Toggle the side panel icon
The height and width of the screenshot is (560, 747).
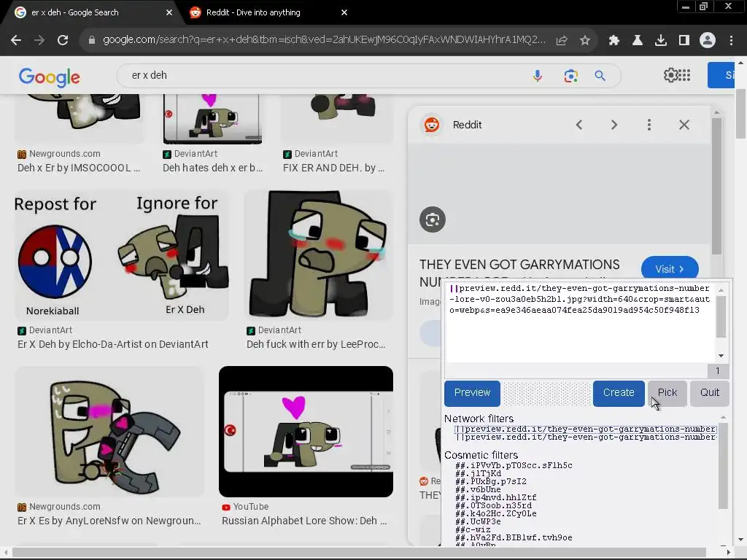point(684,41)
